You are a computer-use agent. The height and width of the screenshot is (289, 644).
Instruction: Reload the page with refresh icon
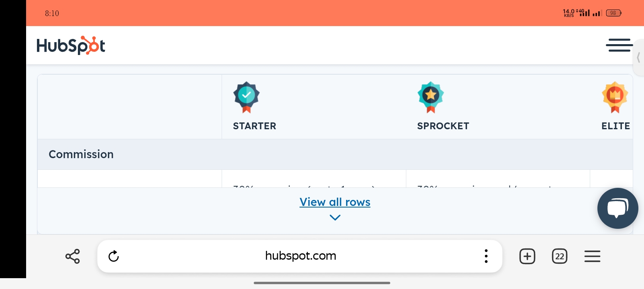[114, 256]
